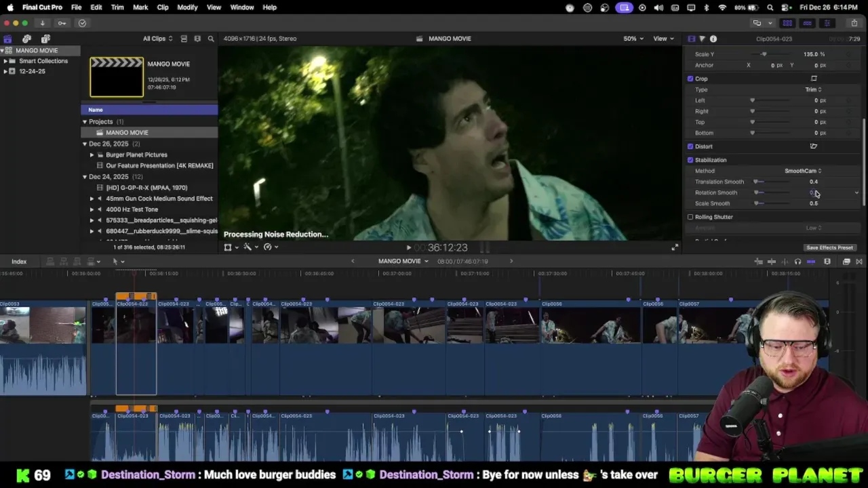This screenshot has width=868, height=488.
Task: Click the Import Media arrow icon
Action: [42, 23]
